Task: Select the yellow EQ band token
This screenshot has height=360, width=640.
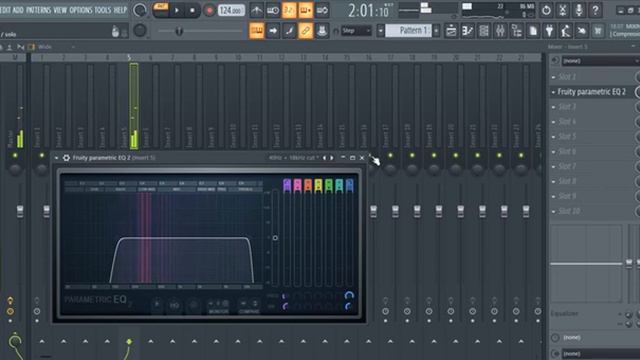Action: (x=318, y=185)
